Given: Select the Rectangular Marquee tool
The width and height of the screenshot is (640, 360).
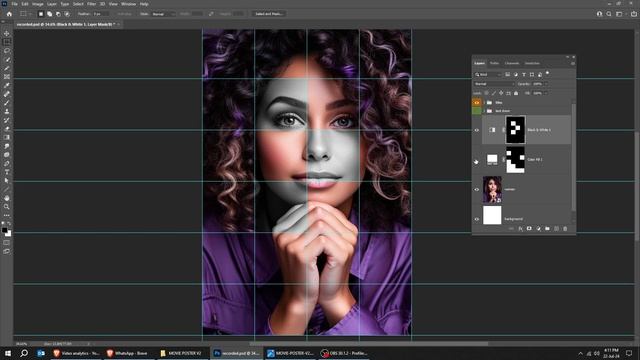Looking at the screenshot, I should coord(7,42).
